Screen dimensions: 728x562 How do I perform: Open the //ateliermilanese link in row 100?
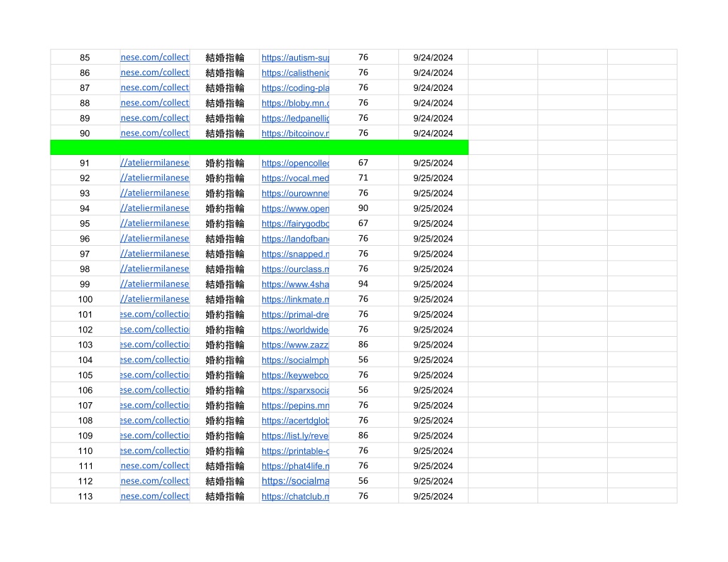pyautogui.click(x=154, y=299)
